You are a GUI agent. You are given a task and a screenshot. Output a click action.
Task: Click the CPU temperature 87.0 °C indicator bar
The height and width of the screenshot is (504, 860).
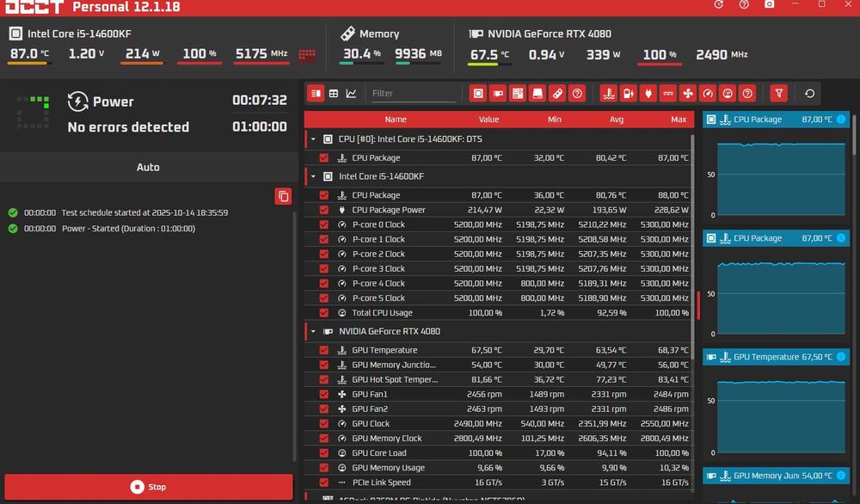(29, 64)
